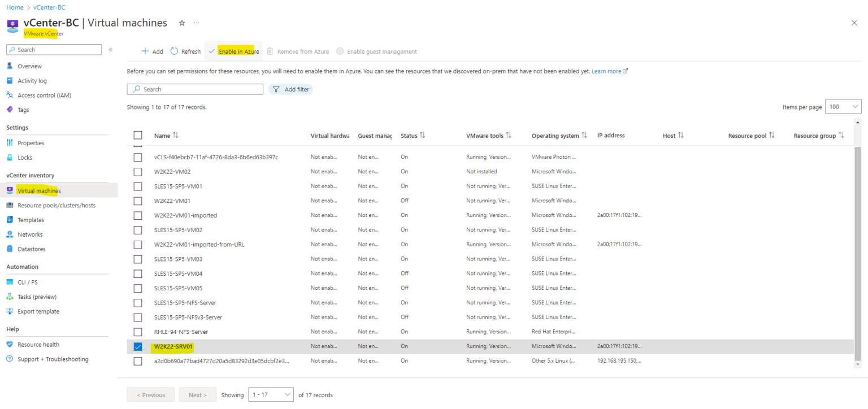This screenshot has height=409, width=868.
Task: Click the VM list search box
Action: click(x=195, y=89)
